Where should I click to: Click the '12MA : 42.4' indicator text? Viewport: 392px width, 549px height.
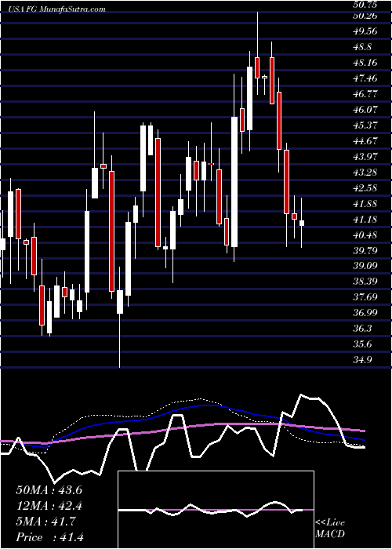point(49,506)
